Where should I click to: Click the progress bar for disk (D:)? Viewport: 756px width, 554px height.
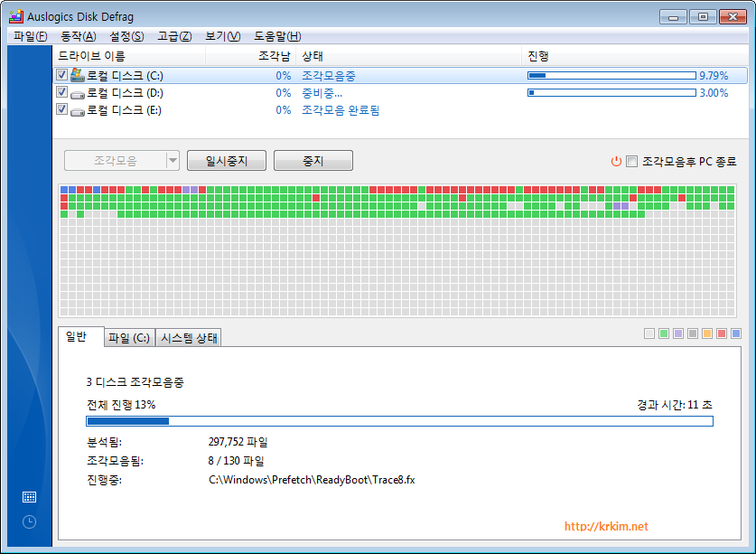611,93
